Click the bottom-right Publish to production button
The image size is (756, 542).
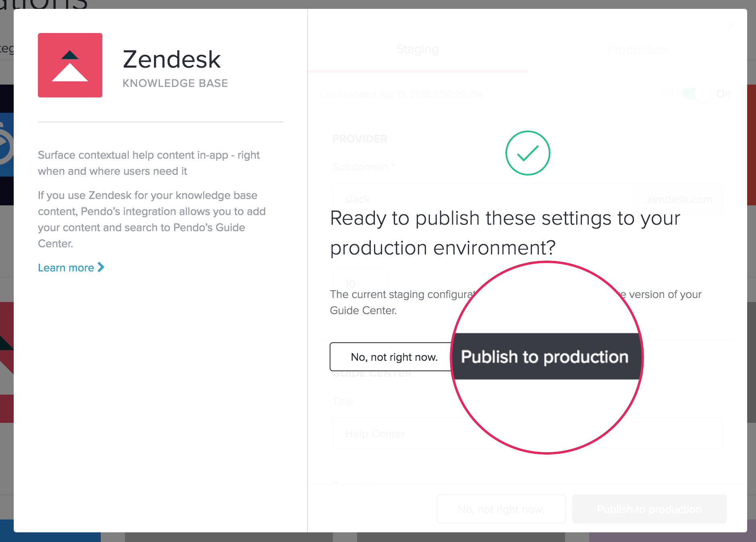pos(649,509)
